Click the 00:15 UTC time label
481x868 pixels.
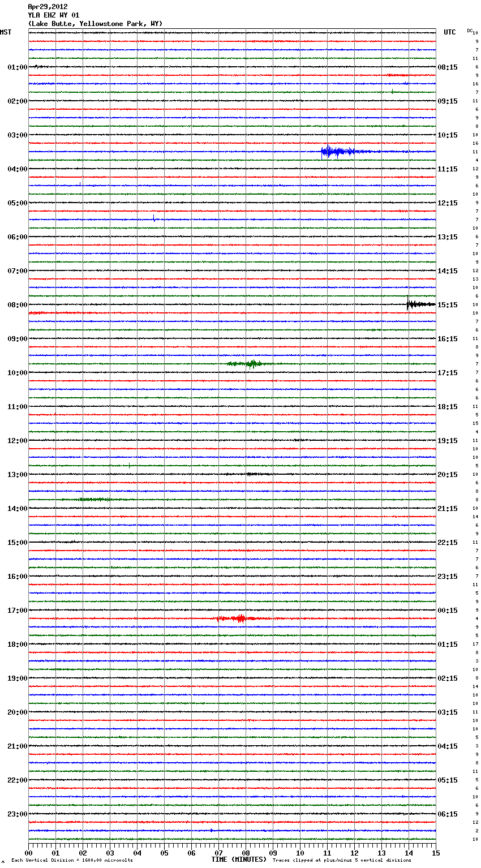click(x=447, y=610)
